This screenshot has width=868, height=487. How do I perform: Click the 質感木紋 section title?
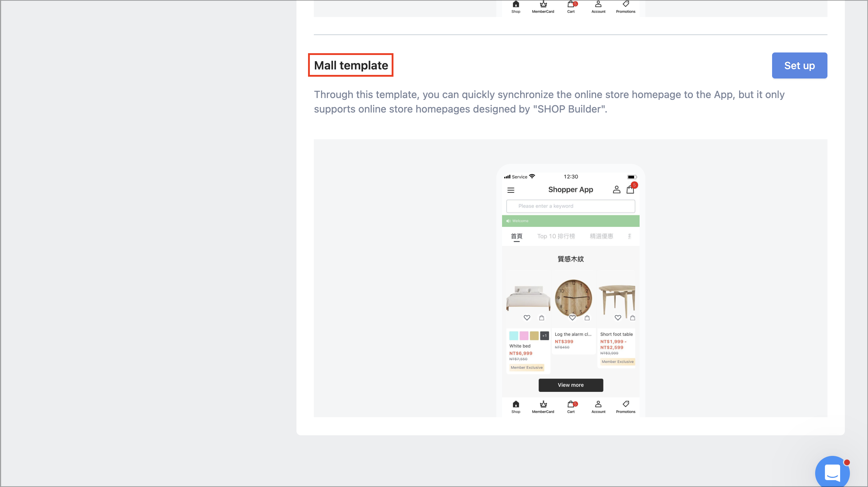tap(570, 259)
